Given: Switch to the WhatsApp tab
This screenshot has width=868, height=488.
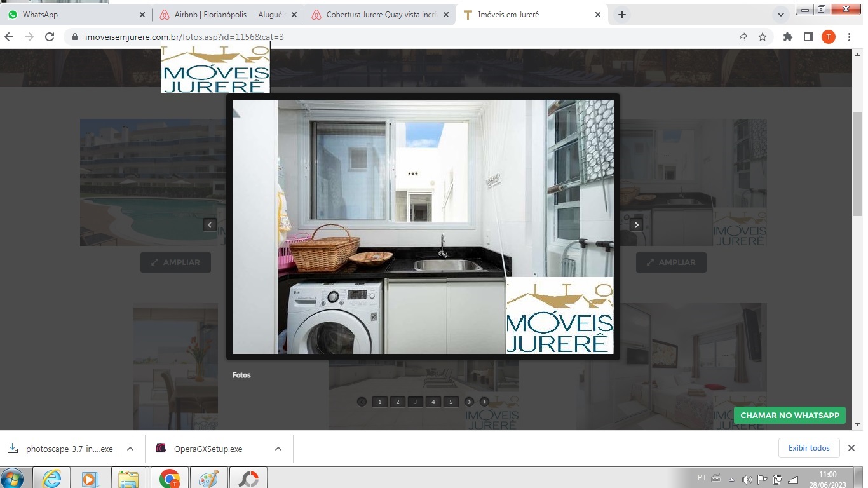Looking at the screenshot, I should coord(76,15).
